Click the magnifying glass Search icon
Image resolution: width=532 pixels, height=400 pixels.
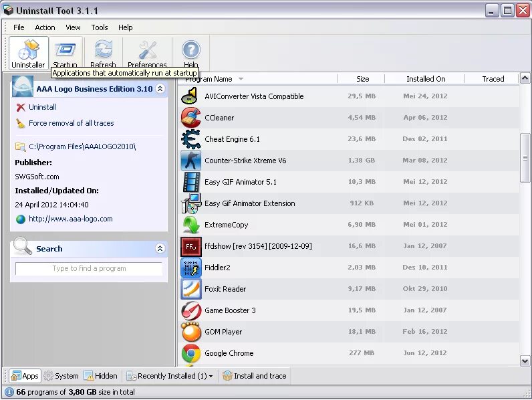point(23,246)
